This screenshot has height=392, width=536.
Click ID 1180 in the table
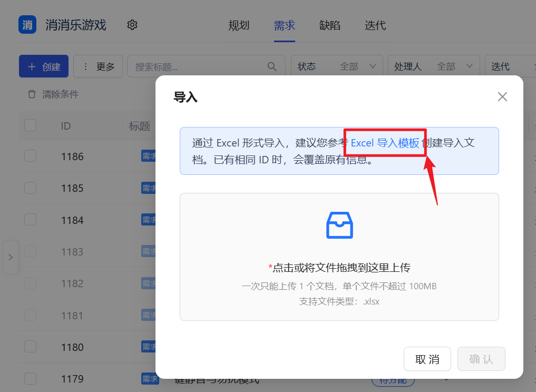pyautogui.click(x=72, y=347)
